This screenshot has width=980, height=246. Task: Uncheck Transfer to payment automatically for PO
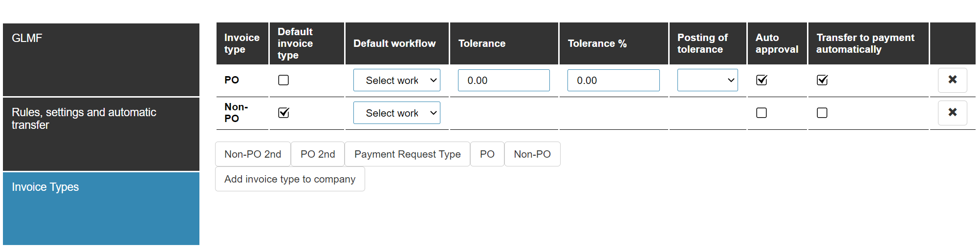pos(822,80)
